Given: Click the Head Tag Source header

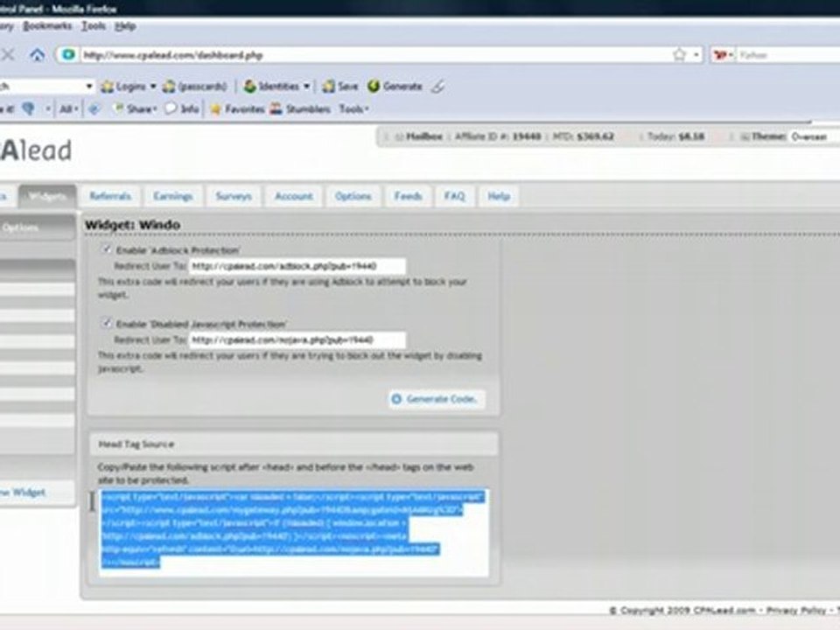Looking at the screenshot, I should (x=294, y=444).
